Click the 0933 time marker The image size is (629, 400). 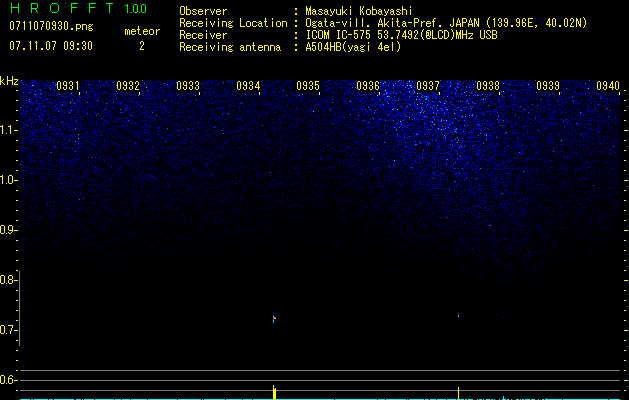click(x=188, y=85)
